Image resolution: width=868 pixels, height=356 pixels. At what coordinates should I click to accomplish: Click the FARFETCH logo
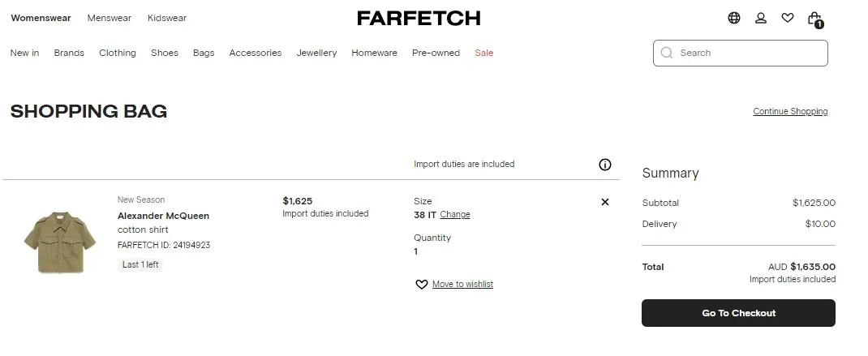point(419,18)
